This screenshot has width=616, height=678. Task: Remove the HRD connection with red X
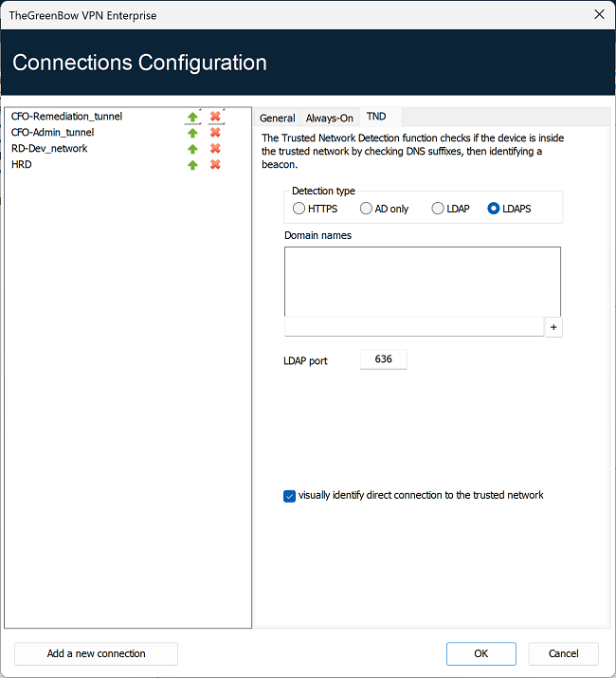pos(215,164)
